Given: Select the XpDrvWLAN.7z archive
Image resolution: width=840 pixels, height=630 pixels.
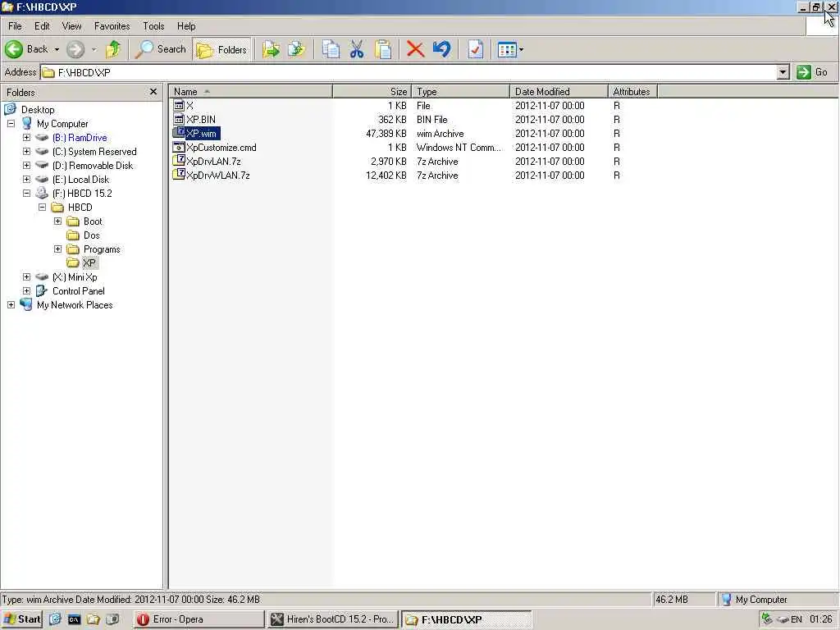Looking at the screenshot, I should coord(217,176).
